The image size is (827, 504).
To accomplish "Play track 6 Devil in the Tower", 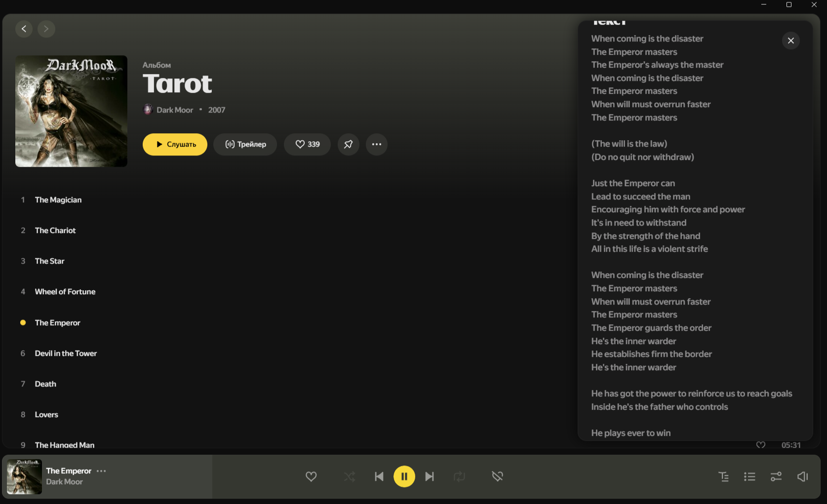I will [66, 353].
